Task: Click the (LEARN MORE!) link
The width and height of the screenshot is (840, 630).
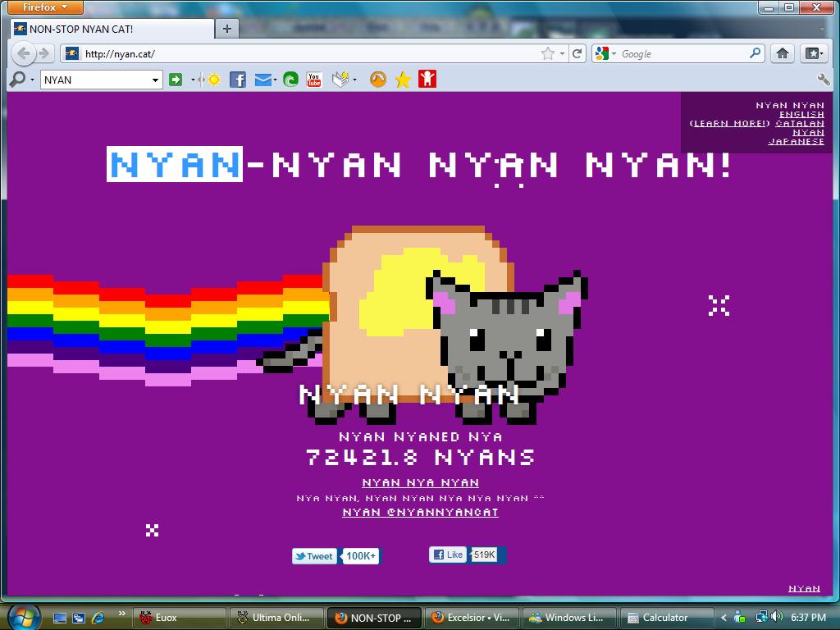Action: 729,123
